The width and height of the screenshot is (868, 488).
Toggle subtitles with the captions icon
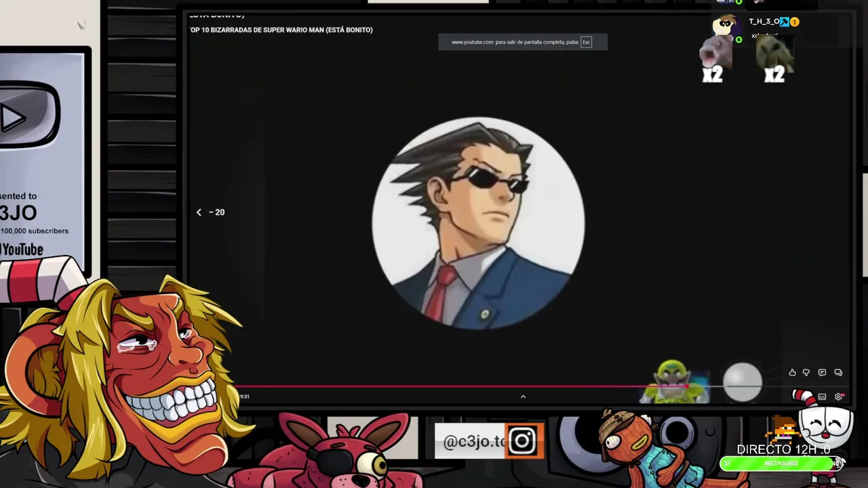822,396
